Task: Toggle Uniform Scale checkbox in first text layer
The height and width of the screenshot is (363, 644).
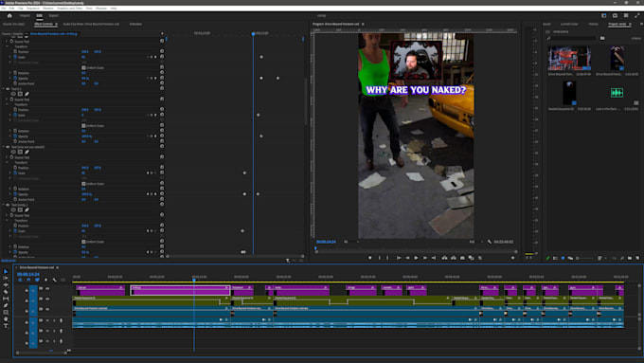Action: tap(83, 68)
